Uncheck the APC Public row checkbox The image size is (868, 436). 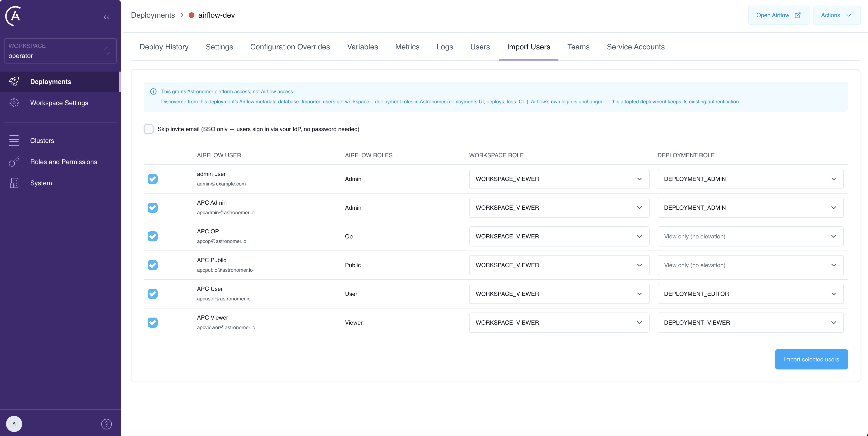(153, 265)
